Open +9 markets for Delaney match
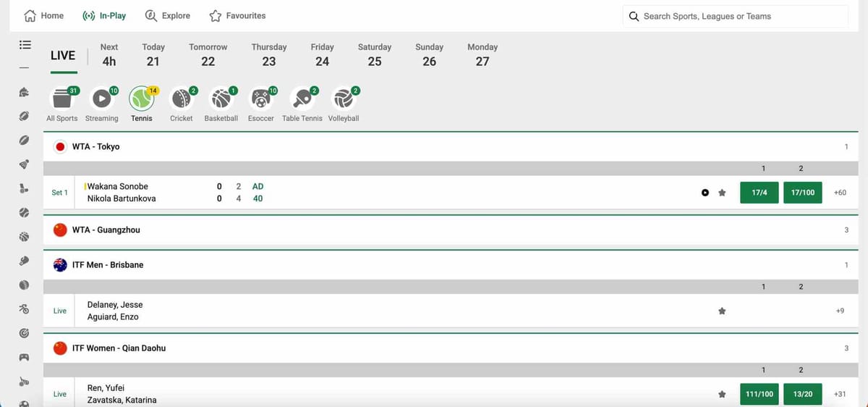Screen dimensions: 868x407 tap(840, 311)
